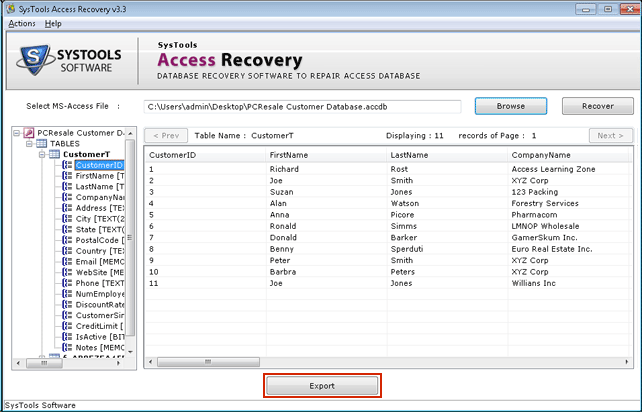Click the data grid horizontal scrollbar thumb
This screenshot has width=642, height=412.
[x=208, y=362]
